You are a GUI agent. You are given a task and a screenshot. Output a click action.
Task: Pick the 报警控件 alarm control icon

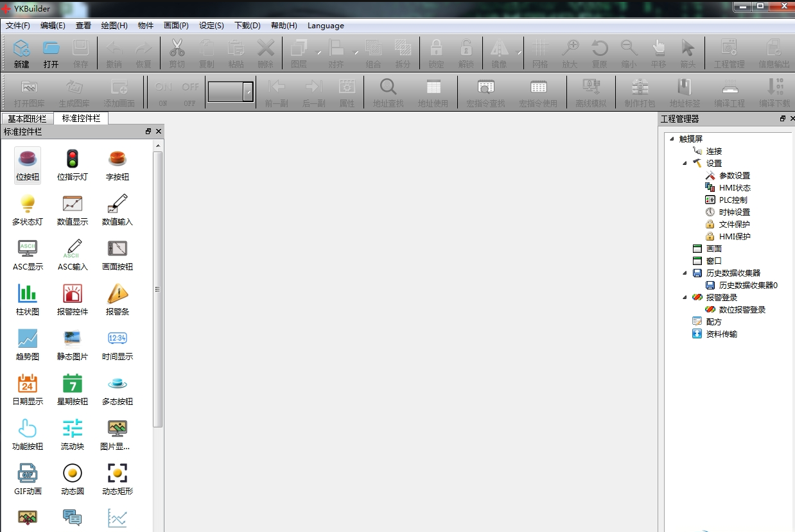[x=73, y=300]
